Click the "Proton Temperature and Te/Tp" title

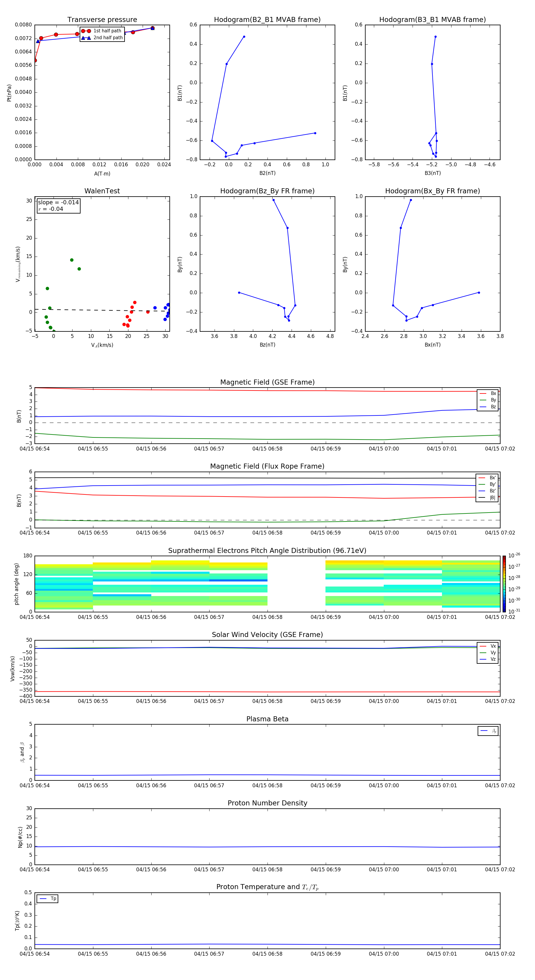[267, 887]
